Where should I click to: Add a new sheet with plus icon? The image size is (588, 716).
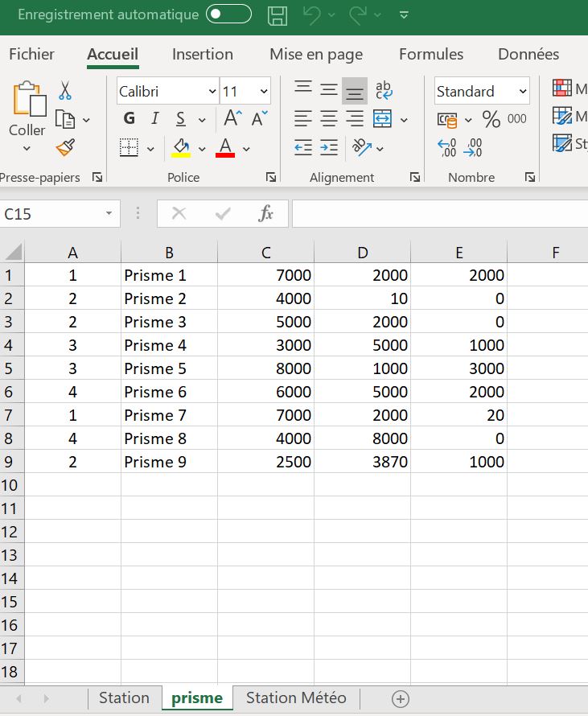[401, 698]
